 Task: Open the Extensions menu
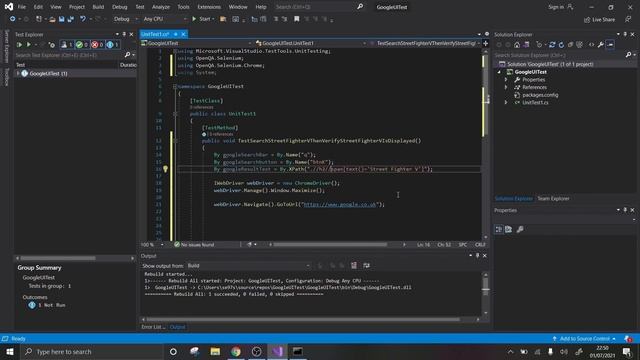[x=209, y=7]
